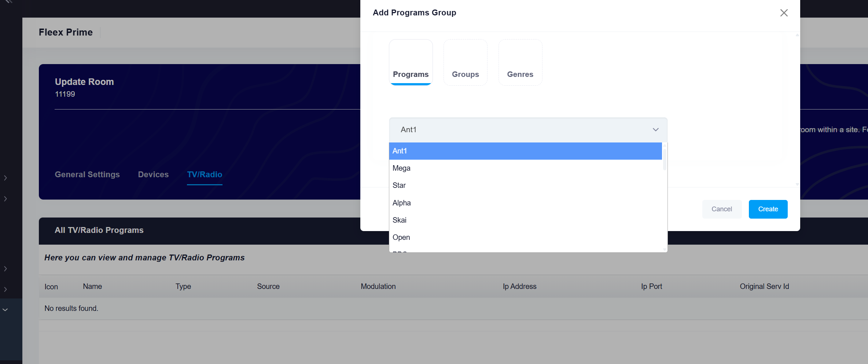
Task: Select Skai in the dropdown list
Action: point(399,220)
